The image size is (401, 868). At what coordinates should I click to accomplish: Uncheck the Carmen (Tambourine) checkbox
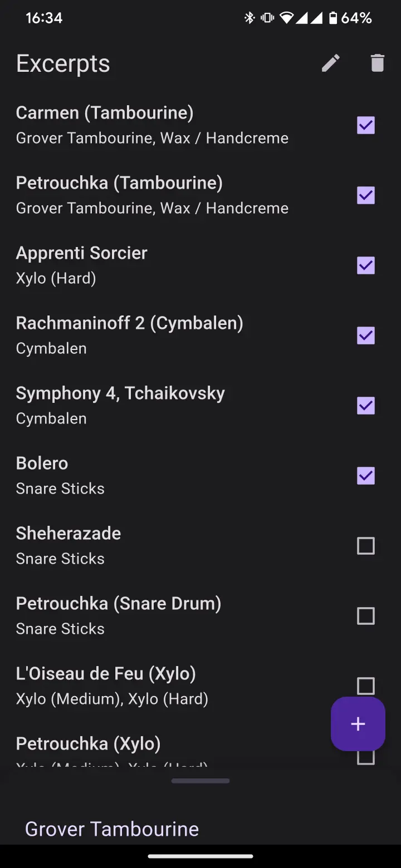click(x=365, y=125)
